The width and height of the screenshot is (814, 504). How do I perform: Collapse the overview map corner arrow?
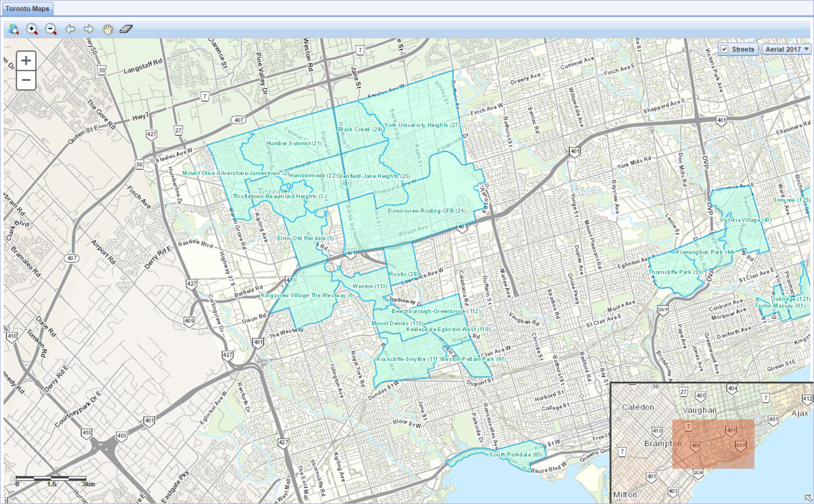click(807, 498)
